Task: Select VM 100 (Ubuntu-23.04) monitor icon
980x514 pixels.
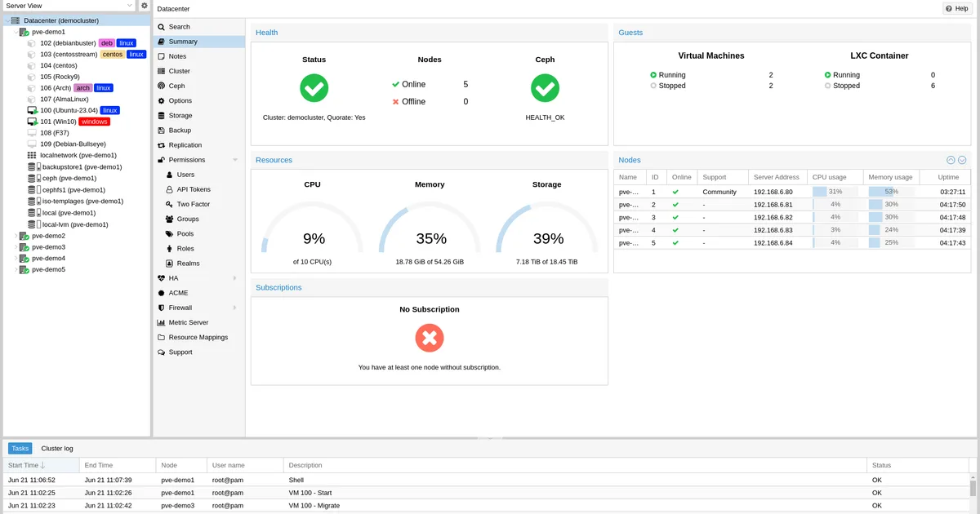Action: pyautogui.click(x=33, y=110)
